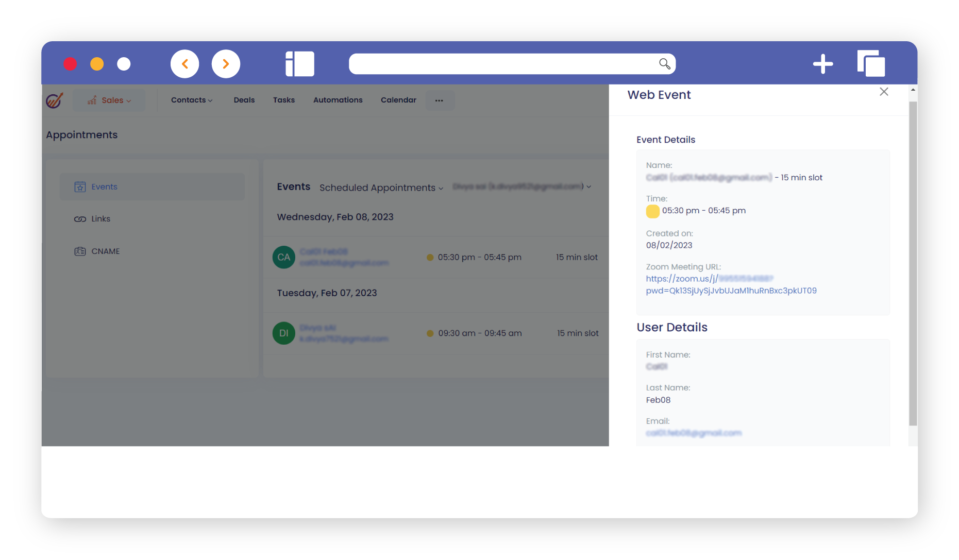
Task: Toggle the sidebar panel icon
Action: point(299,64)
